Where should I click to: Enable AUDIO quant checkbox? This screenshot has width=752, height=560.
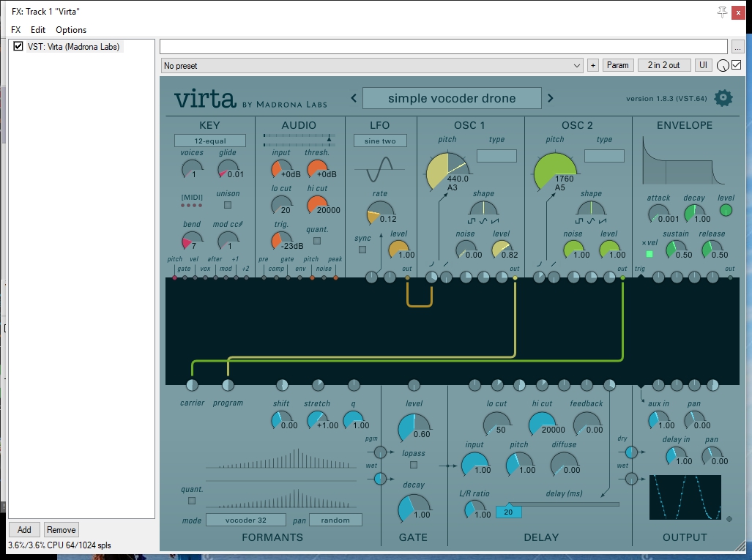click(x=317, y=241)
